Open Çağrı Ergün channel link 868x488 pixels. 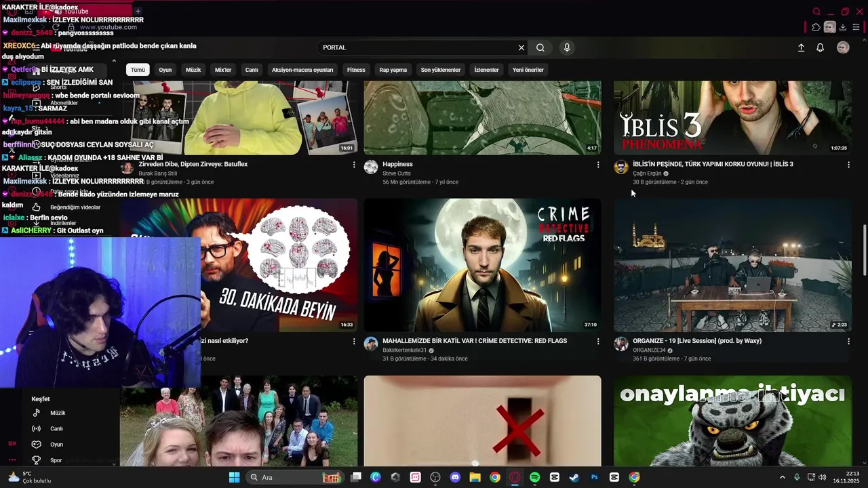click(x=647, y=174)
